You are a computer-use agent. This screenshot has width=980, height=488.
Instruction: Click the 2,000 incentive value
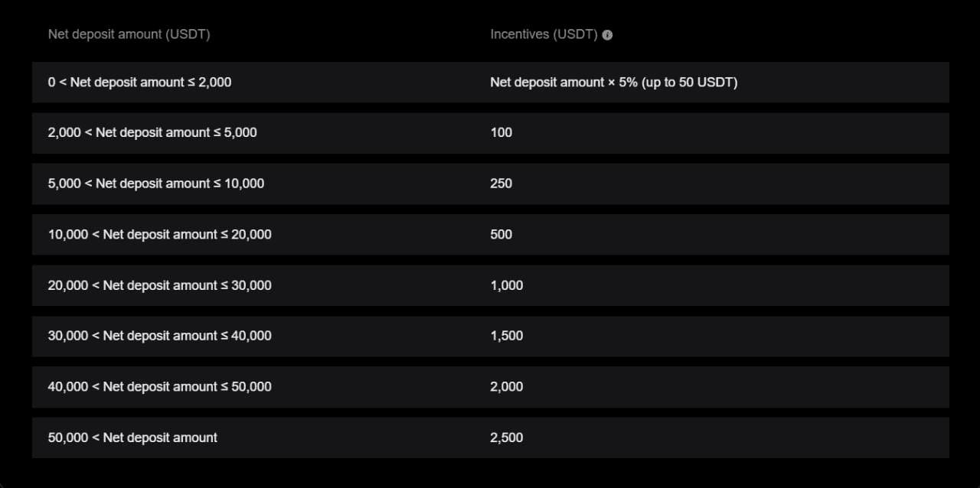pos(507,387)
